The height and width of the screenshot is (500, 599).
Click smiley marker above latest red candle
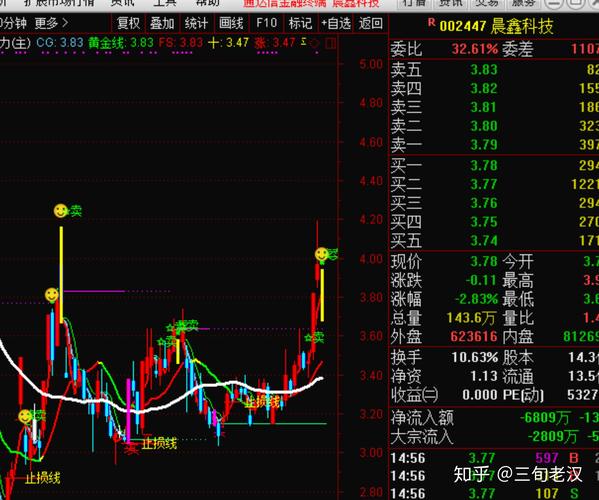322,254
